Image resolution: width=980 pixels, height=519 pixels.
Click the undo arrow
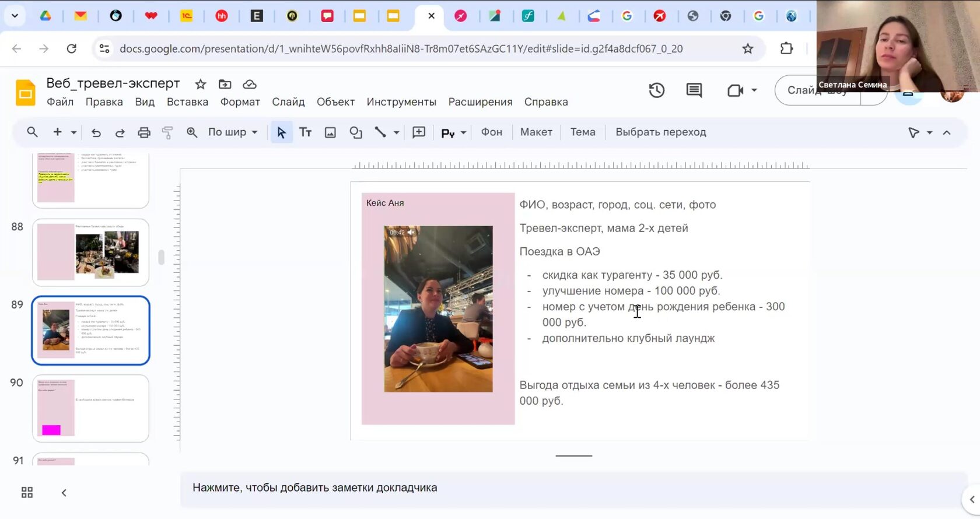pyautogui.click(x=96, y=133)
